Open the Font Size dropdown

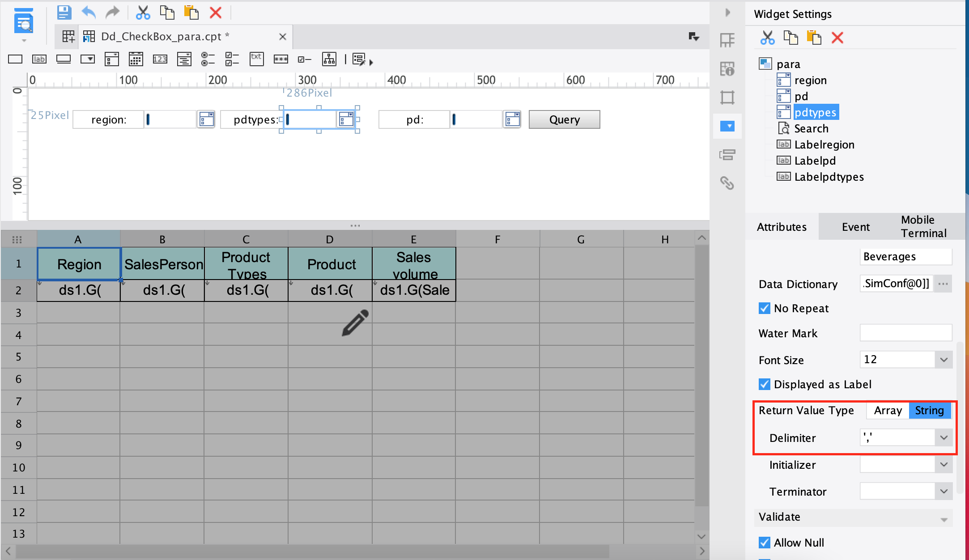point(944,359)
